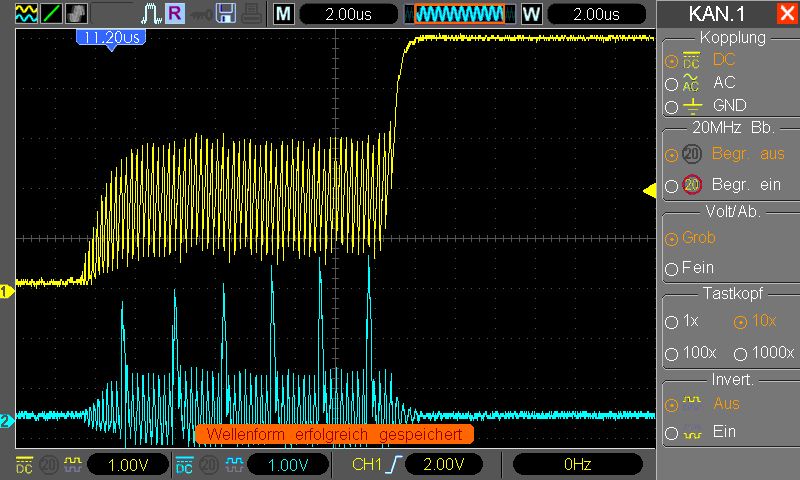This screenshot has height=480, width=800.
Task: Click the yellow waveform display icon
Action: coord(25,14)
